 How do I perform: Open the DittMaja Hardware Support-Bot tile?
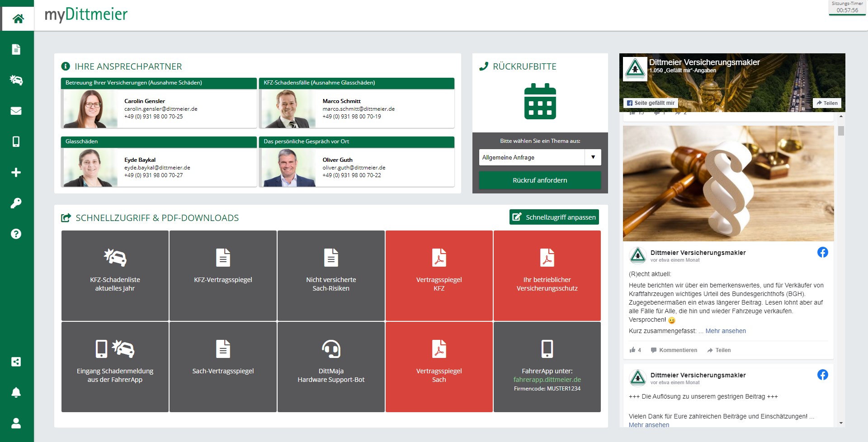331,367
